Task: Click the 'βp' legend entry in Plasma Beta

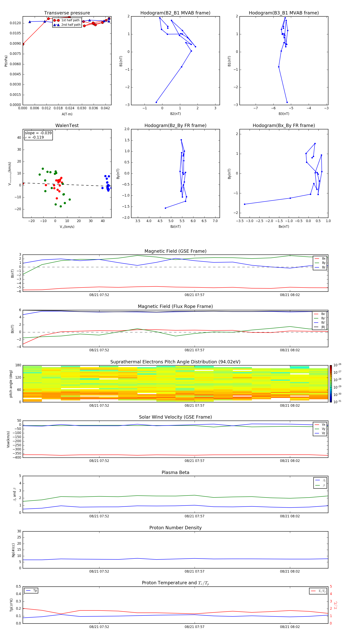Action: 321,480
